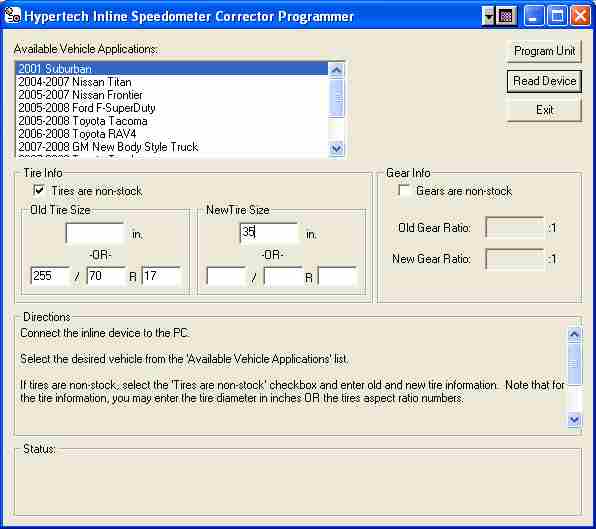The image size is (596, 529).
Task: Click the Old Gear Ratio field
Action: [x=515, y=228]
